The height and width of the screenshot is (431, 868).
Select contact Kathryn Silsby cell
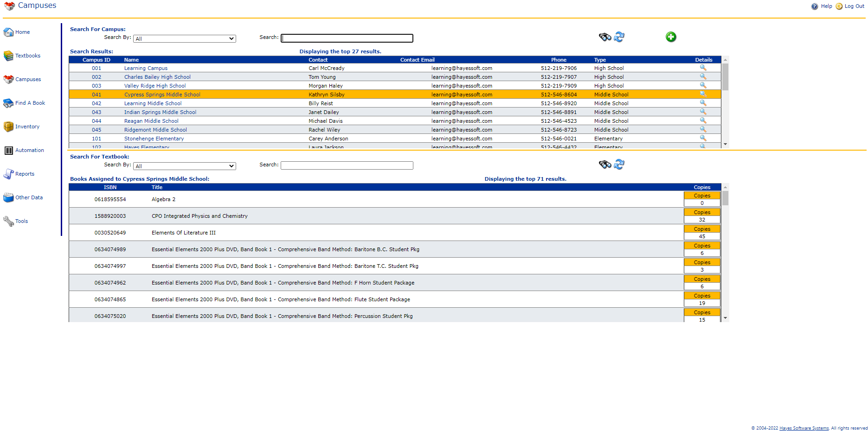[x=327, y=95]
